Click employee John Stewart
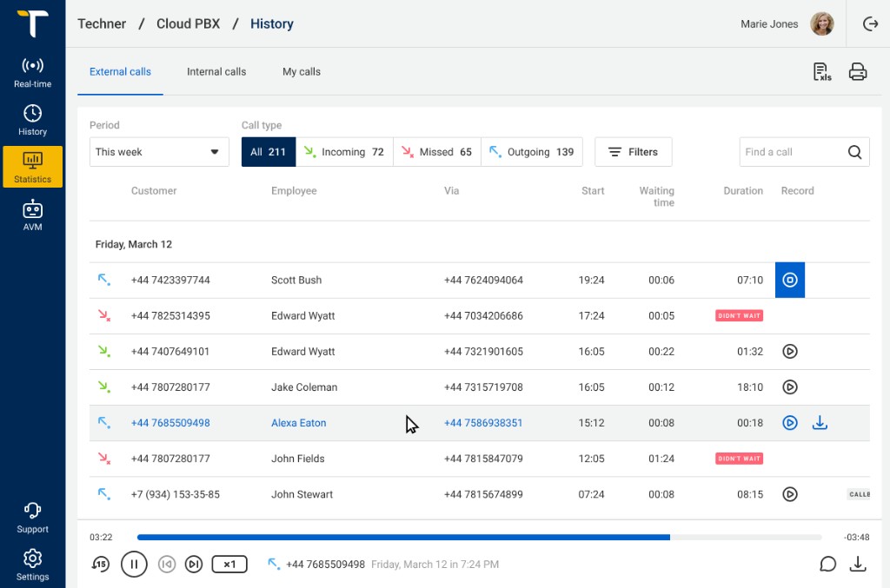 coord(302,494)
